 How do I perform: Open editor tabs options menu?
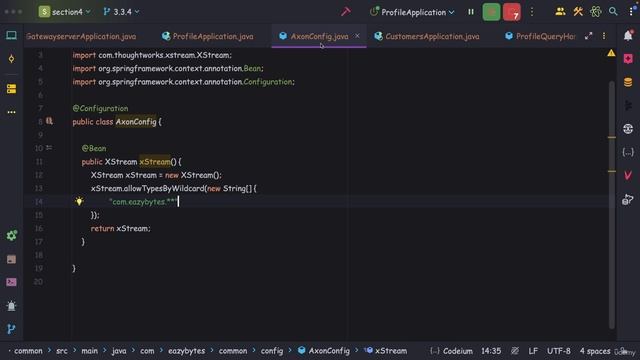tap(604, 36)
